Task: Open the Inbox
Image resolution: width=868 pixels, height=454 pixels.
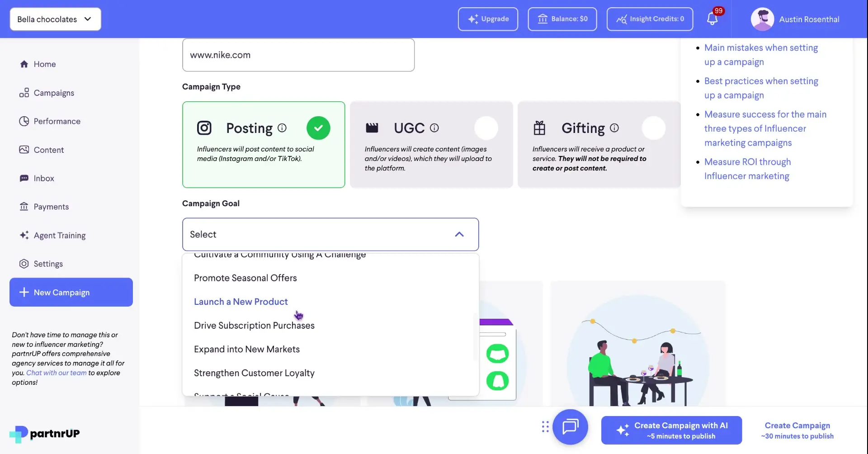Action: (x=44, y=178)
